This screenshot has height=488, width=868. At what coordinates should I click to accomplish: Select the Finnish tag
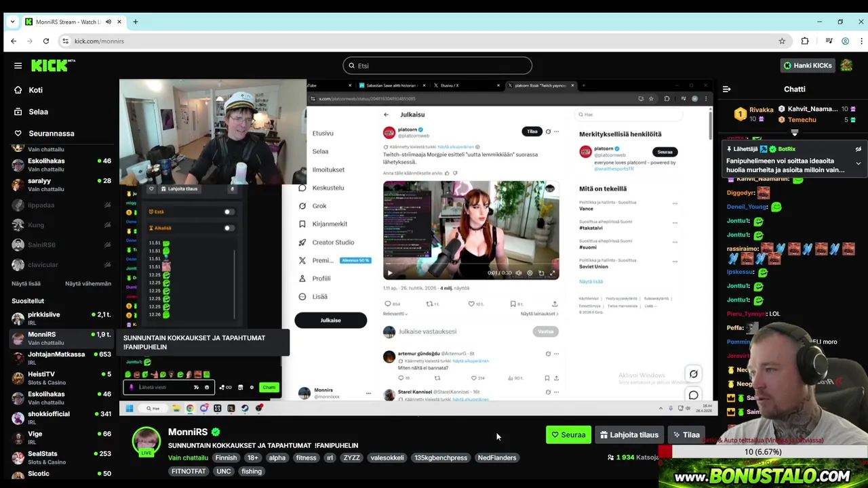pyautogui.click(x=226, y=458)
